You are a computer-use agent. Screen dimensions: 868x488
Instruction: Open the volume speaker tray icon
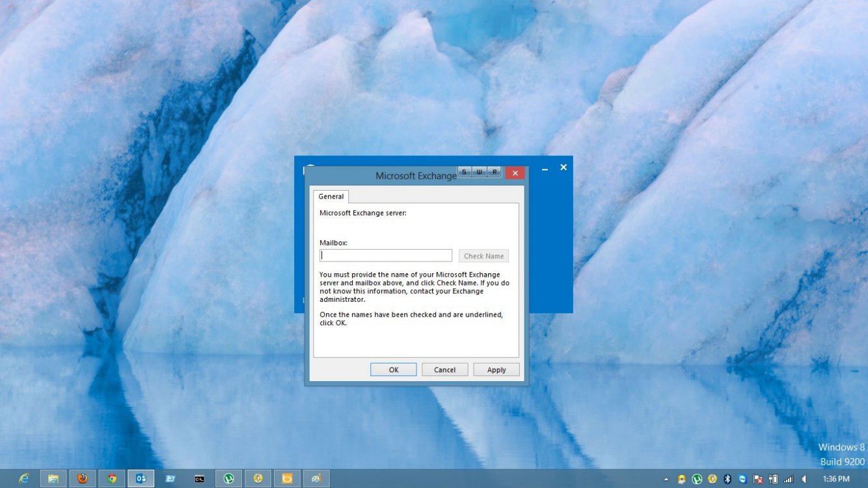click(804, 479)
